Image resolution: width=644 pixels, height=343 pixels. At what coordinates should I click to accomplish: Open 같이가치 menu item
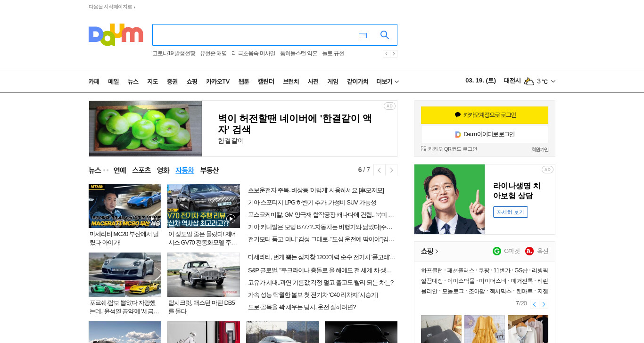pyautogui.click(x=358, y=82)
